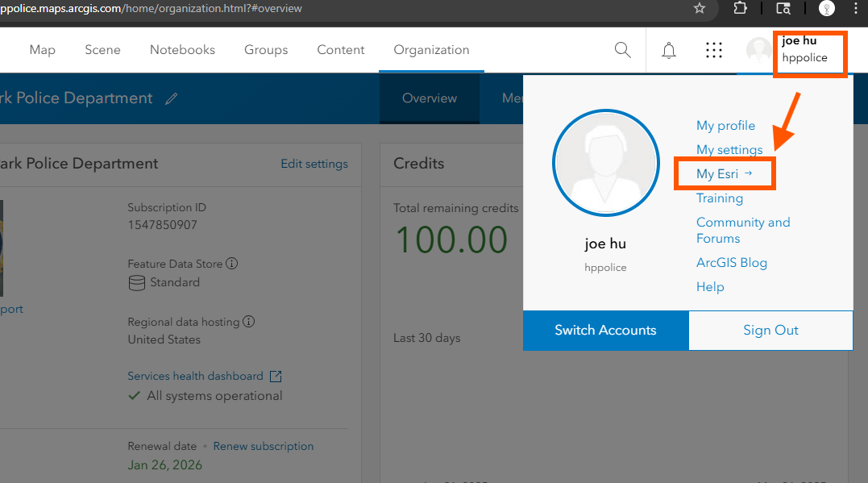Select the Organization tab

tap(432, 50)
